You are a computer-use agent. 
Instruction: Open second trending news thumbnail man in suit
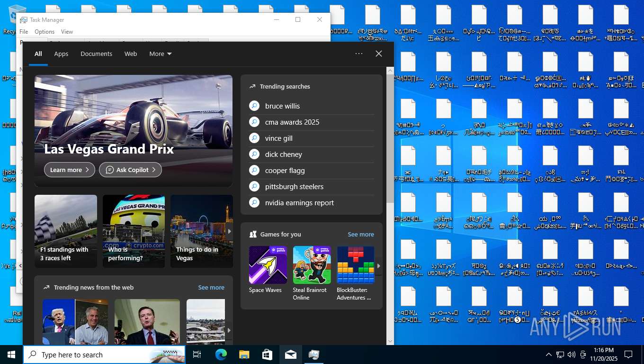point(147,322)
